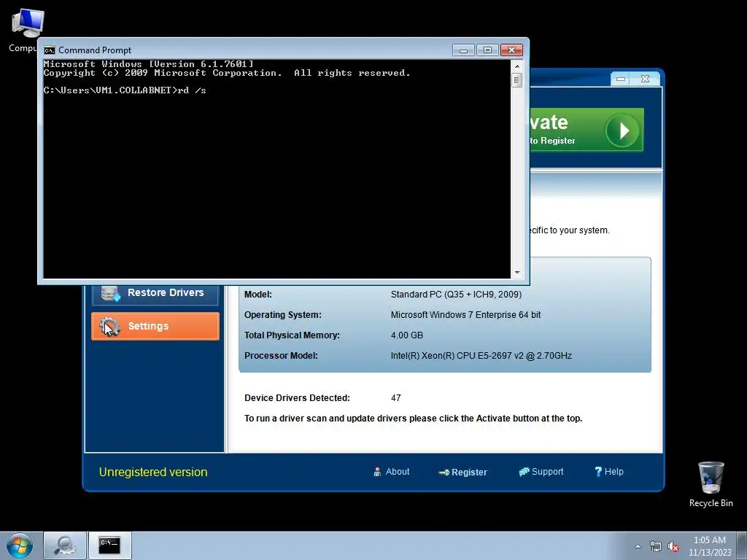Click the network status tray icon

(656, 547)
